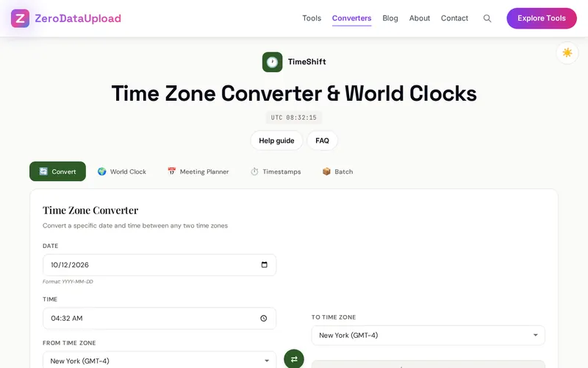Viewport: 588px width, 368px height.
Task: Expand the From Time Zone dropdown
Action: click(159, 361)
